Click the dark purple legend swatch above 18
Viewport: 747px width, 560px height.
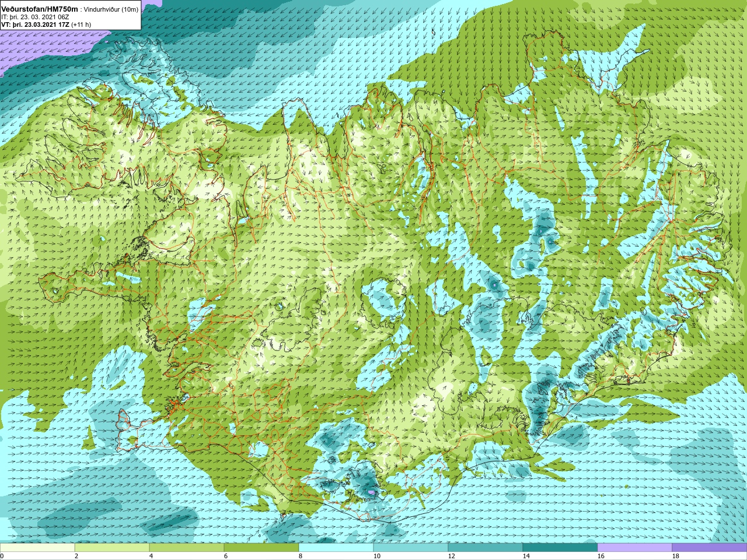(710, 548)
